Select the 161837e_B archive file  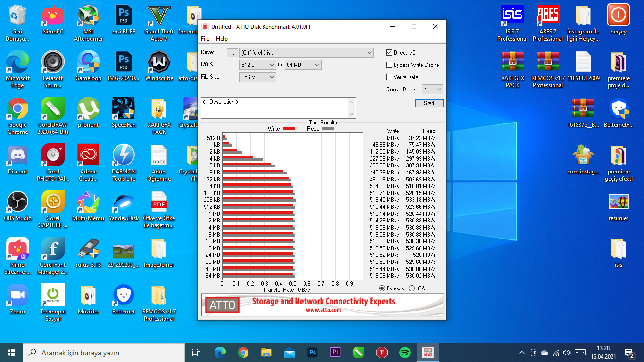(583, 113)
